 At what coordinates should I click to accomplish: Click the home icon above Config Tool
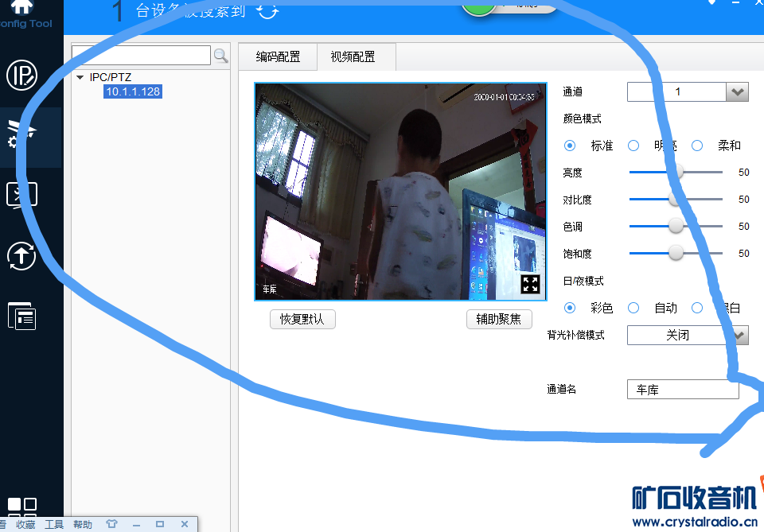click(x=22, y=6)
